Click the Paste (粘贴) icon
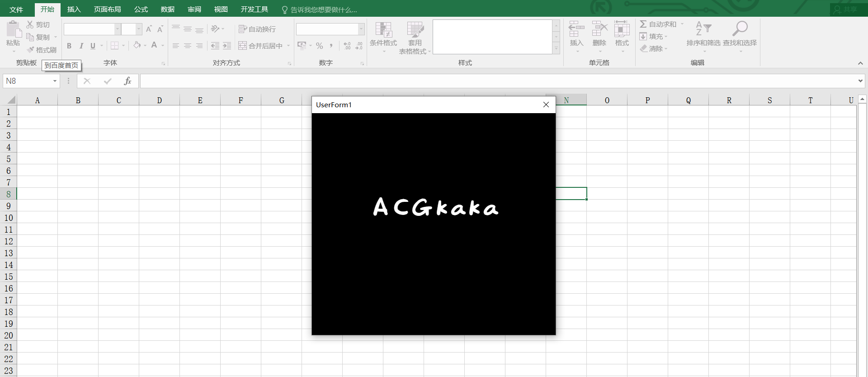Screen dimensions: 868x377 pyautogui.click(x=14, y=29)
